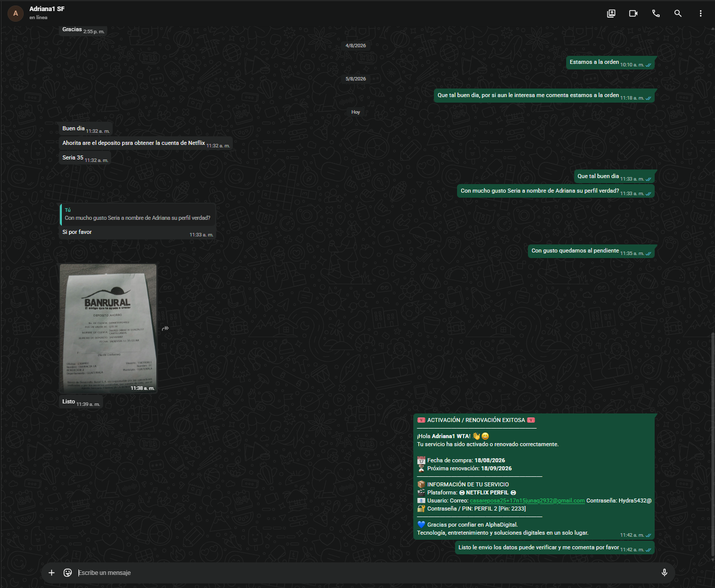The width and height of the screenshot is (715, 588).
Task: Click the plus attach icon beside message box
Action: pos(51,572)
